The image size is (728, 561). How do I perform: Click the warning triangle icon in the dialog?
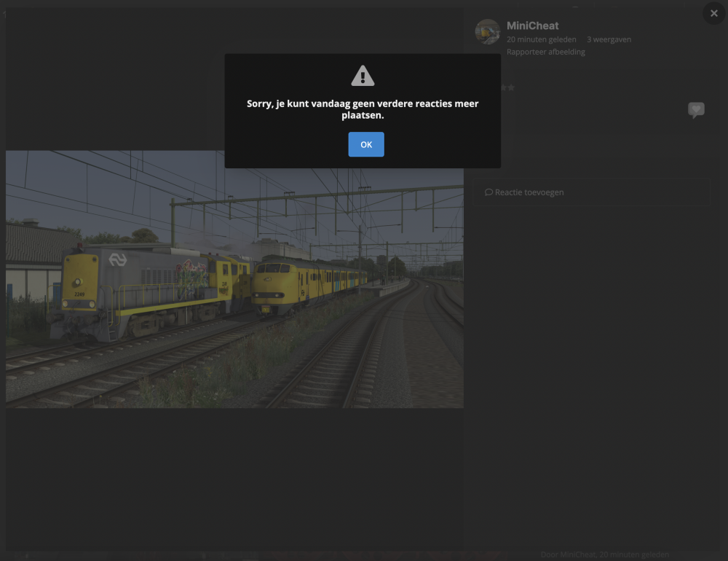(363, 75)
